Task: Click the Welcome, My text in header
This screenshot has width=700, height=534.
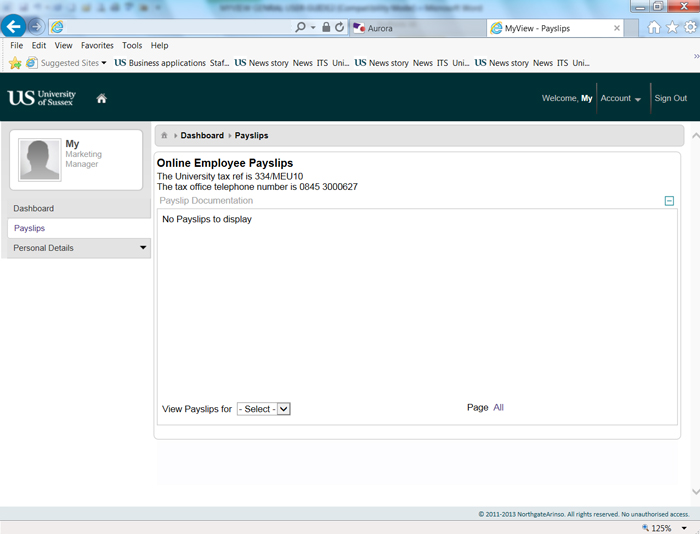Action: pos(567,98)
